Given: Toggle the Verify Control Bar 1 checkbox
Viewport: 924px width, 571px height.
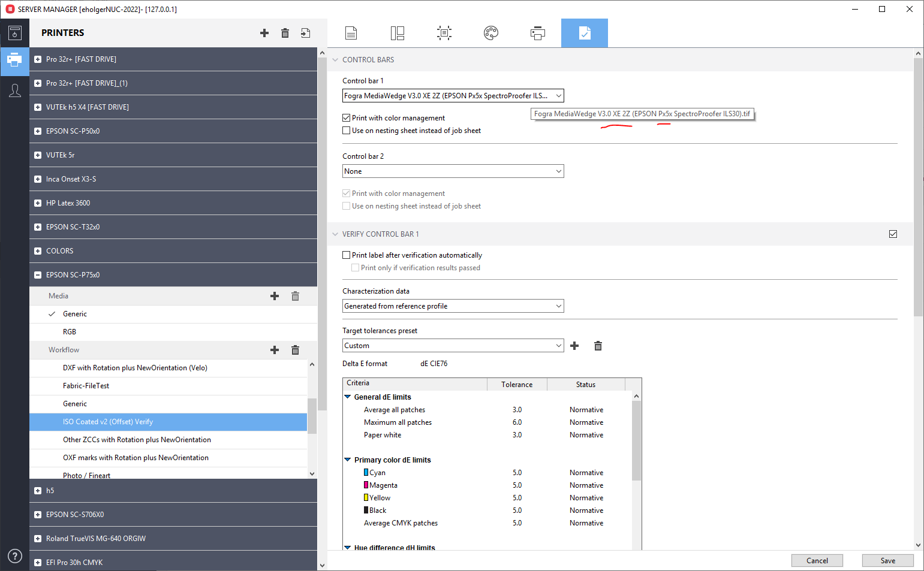Looking at the screenshot, I should [x=893, y=234].
